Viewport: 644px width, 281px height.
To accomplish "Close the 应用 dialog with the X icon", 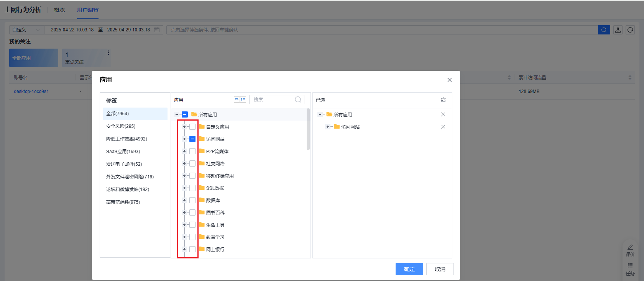I will click(450, 80).
